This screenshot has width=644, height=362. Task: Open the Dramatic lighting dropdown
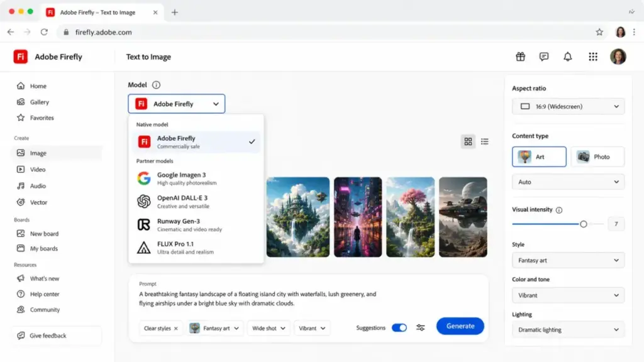[x=568, y=329]
